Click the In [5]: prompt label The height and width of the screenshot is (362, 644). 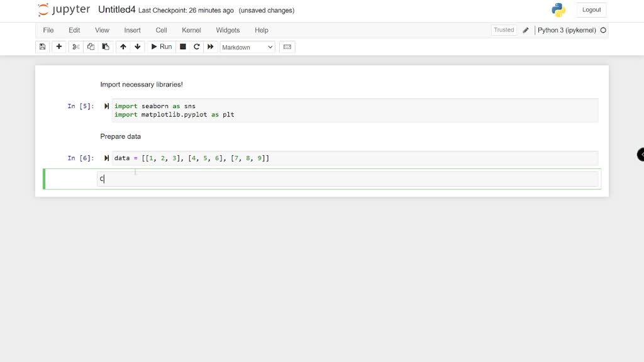coord(80,106)
